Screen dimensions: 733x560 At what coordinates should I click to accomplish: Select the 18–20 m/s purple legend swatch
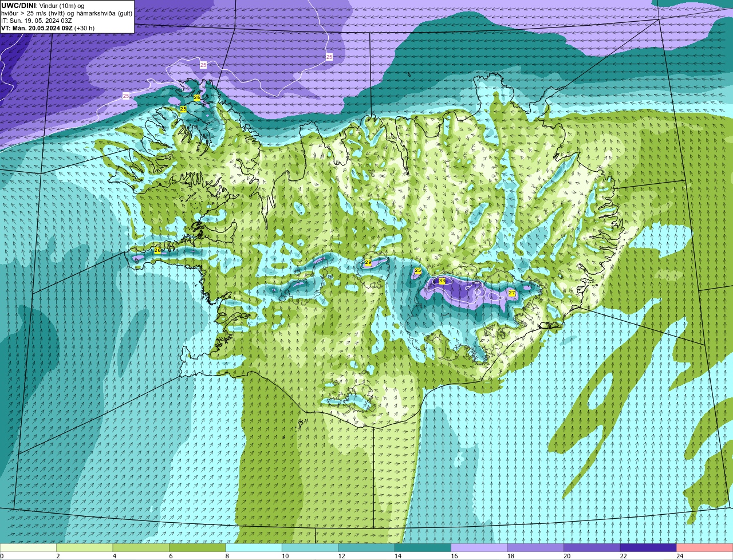tap(535, 548)
